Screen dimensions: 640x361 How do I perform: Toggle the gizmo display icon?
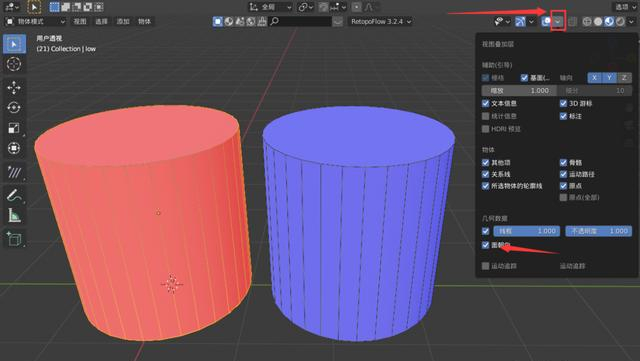[520, 21]
